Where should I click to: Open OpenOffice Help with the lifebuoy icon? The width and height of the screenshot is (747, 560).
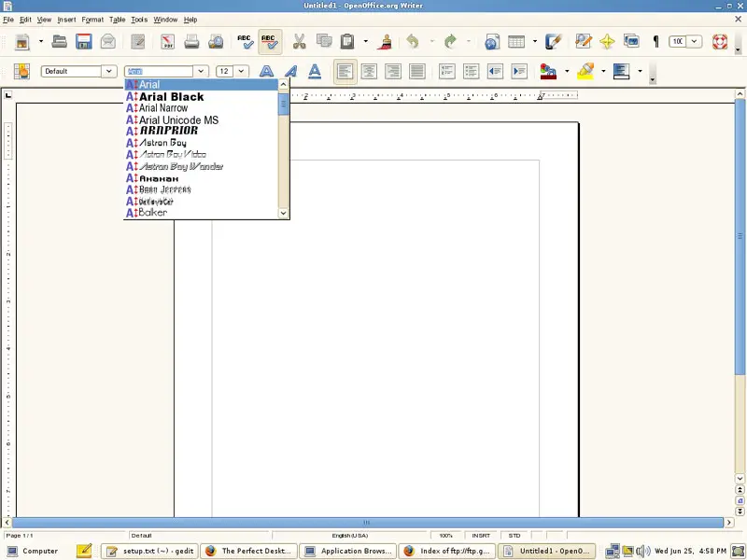720,42
